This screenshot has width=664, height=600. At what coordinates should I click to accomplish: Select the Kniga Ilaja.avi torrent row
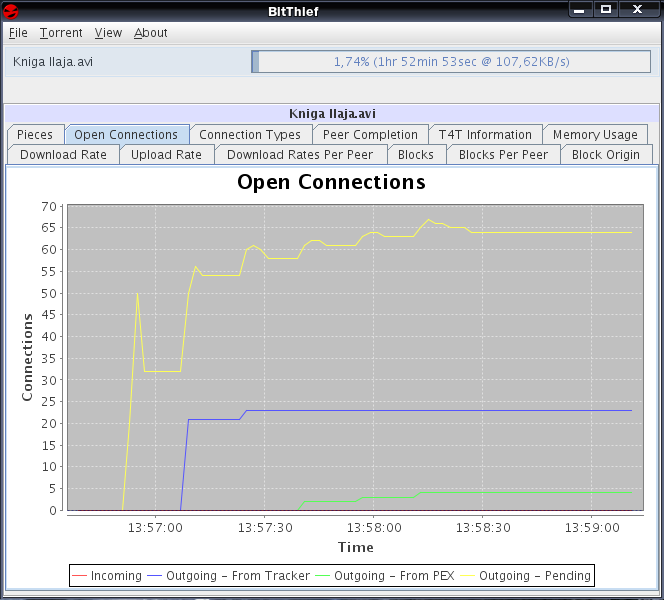(331, 62)
